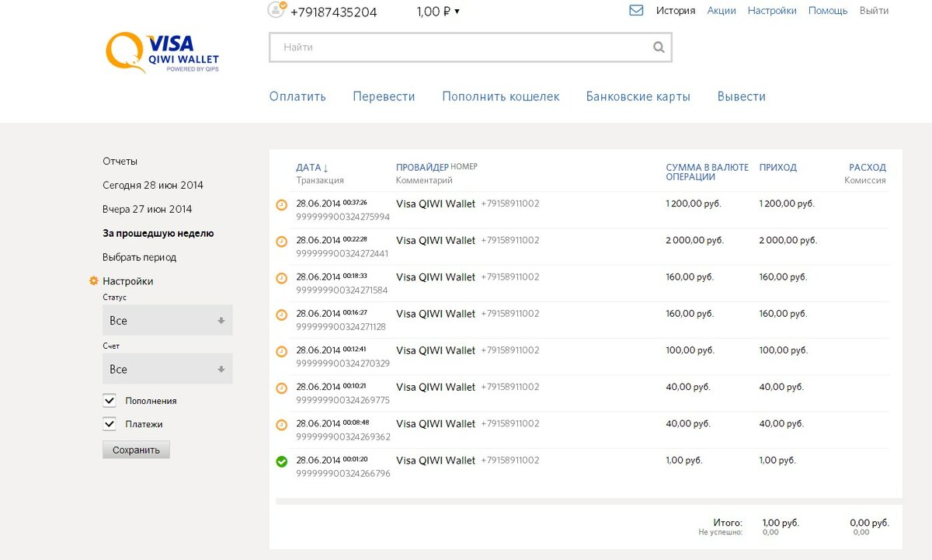Click the 1 200,00 руб. приход cell
This screenshot has height=560, width=932.
[x=787, y=203]
